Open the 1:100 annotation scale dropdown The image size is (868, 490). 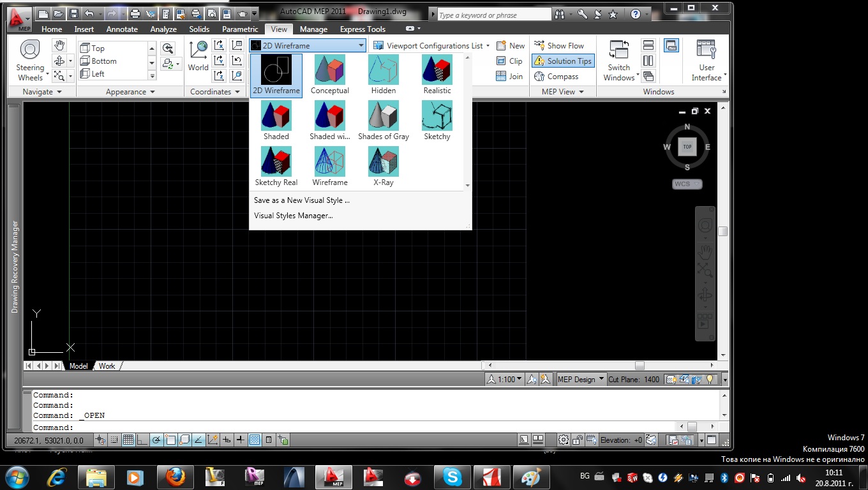(510, 379)
